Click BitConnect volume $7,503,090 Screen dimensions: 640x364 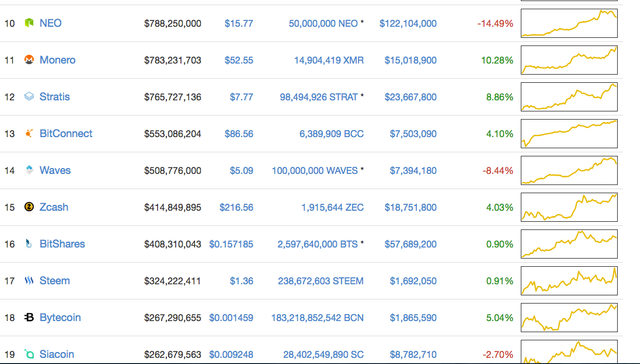pos(413,133)
